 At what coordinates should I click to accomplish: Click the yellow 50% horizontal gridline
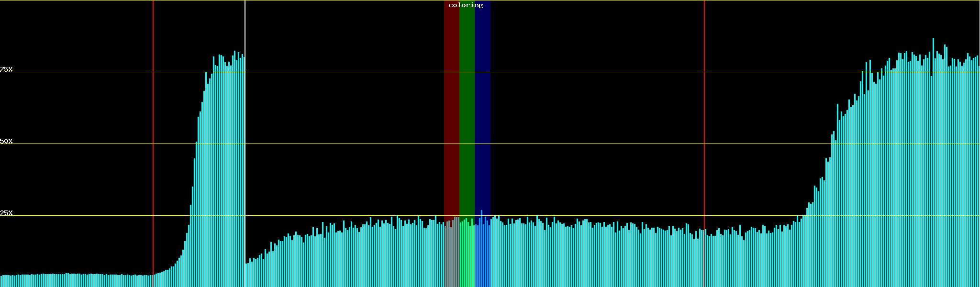pos(574,144)
